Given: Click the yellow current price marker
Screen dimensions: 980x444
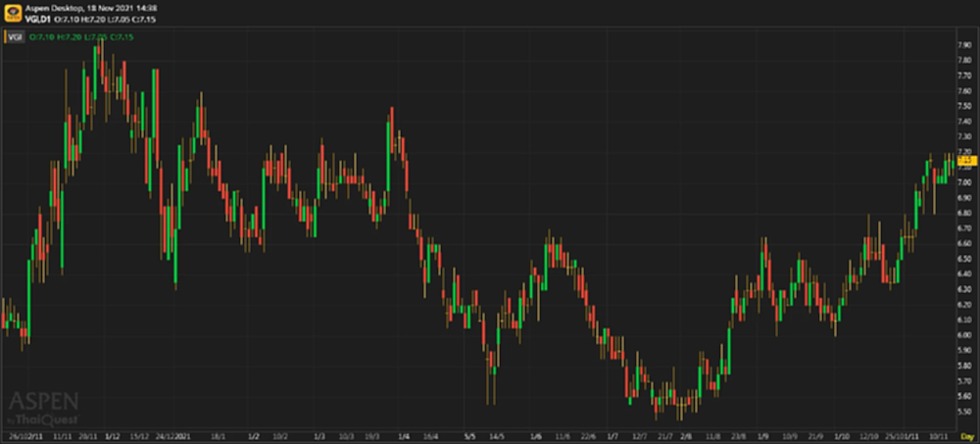Looking at the screenshot, I should coord(963,159).
